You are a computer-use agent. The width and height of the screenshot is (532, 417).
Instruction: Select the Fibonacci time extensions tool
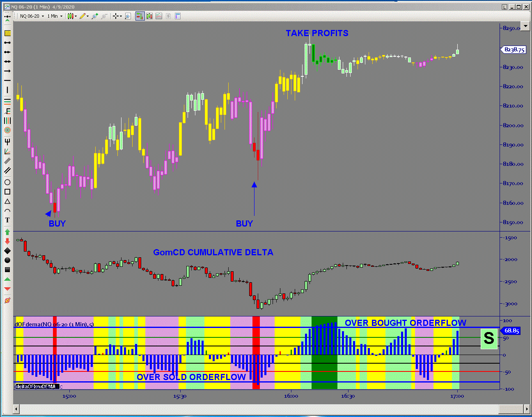[x=7, y=121]
